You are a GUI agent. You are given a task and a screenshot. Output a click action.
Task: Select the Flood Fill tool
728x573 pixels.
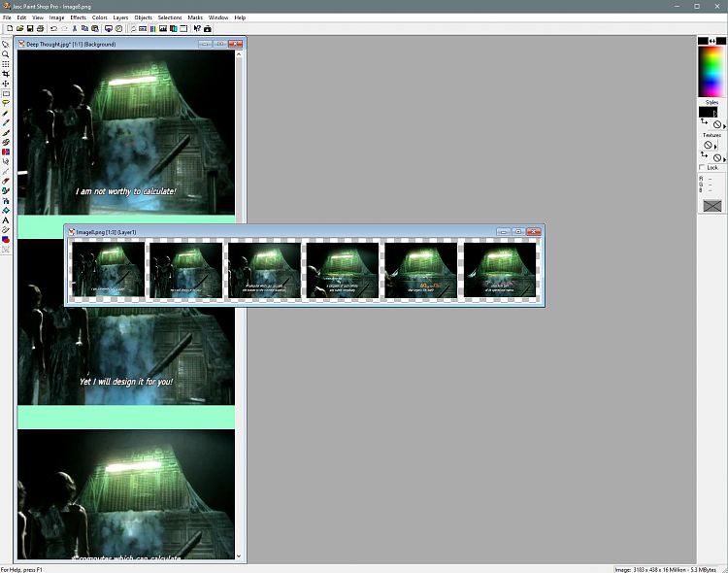[6, 211]
